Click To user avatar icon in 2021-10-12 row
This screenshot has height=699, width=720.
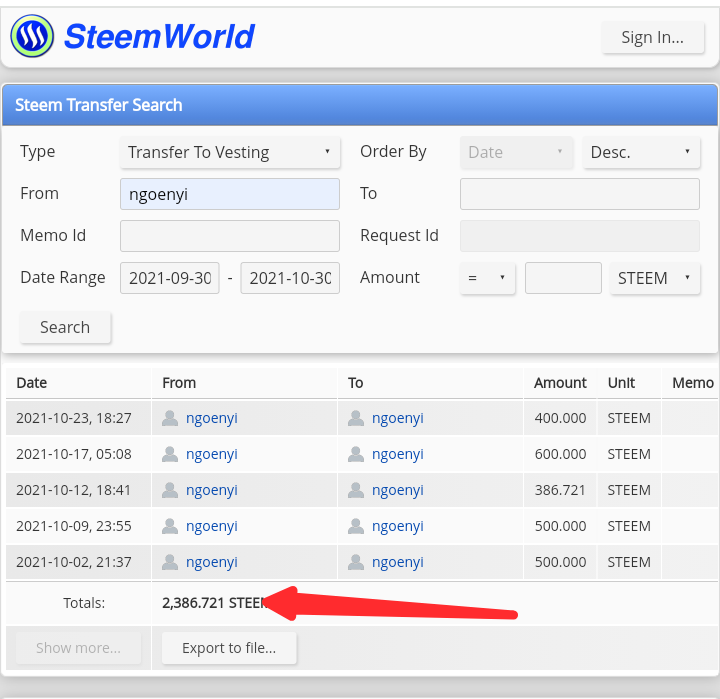point(356,490)
